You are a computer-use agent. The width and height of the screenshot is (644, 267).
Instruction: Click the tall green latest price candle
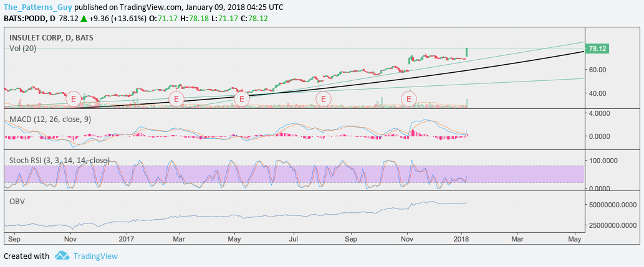[466, 52]
